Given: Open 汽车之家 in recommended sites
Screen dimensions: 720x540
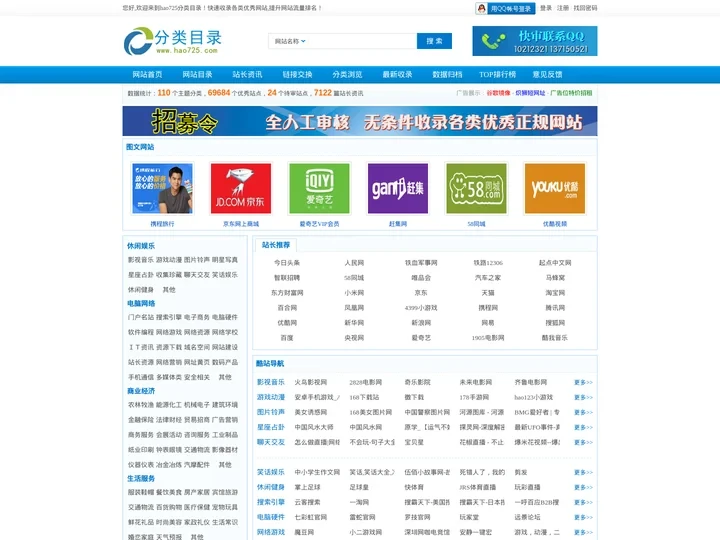Looking at the screenshot, I should [488, 278].
